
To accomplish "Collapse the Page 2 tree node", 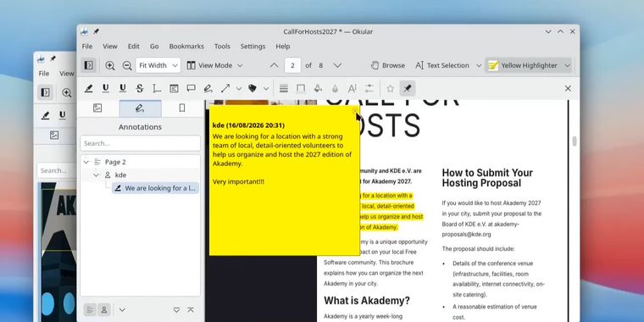I will tap(86, 162).
